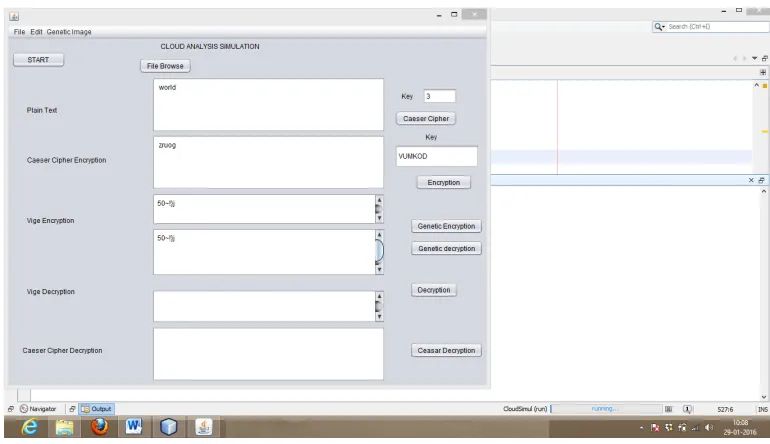770x444 pixels.
Task: Click the Action Center flag tray icon
Action: tap(655, 427)
